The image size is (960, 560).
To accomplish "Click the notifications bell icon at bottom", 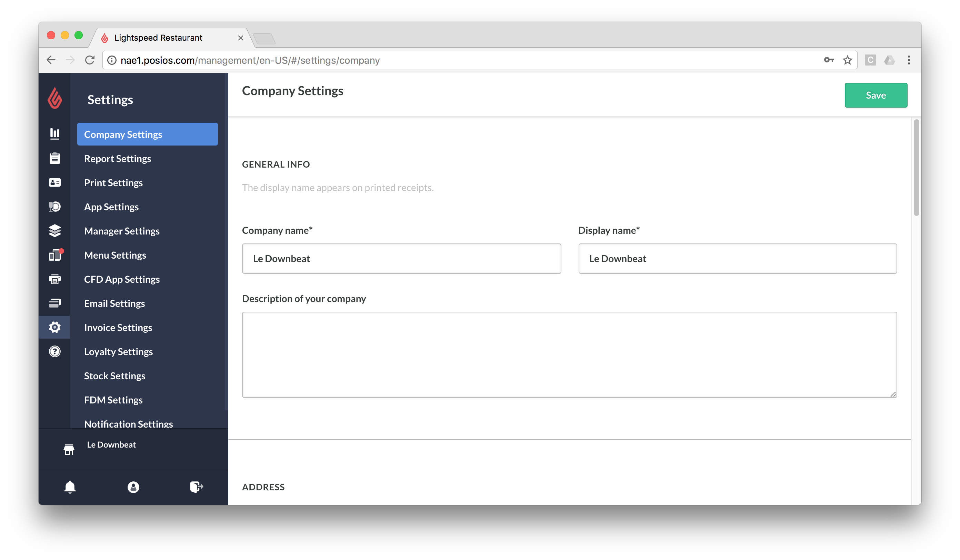I will pyautogui.click(x=69, y=487).
